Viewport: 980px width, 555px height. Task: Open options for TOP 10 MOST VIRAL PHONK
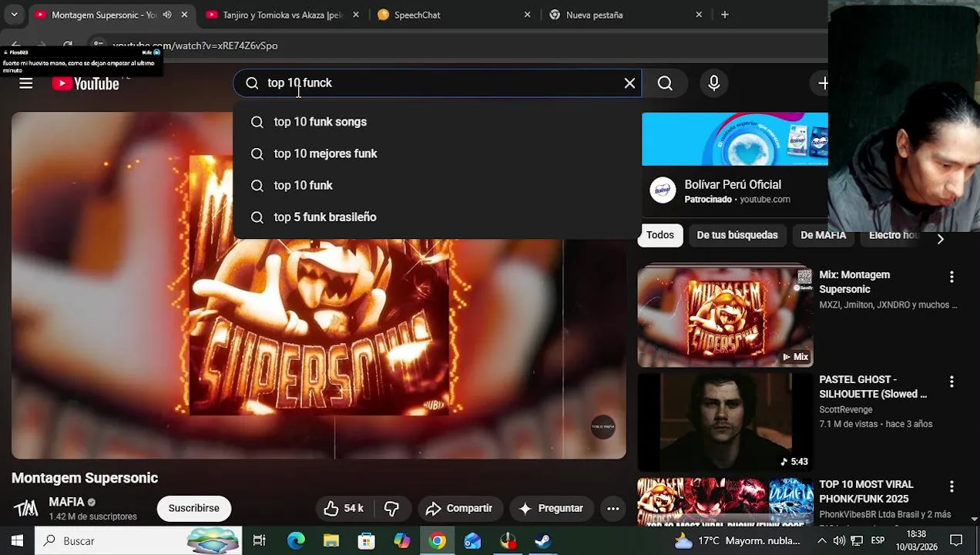[951, 486]
